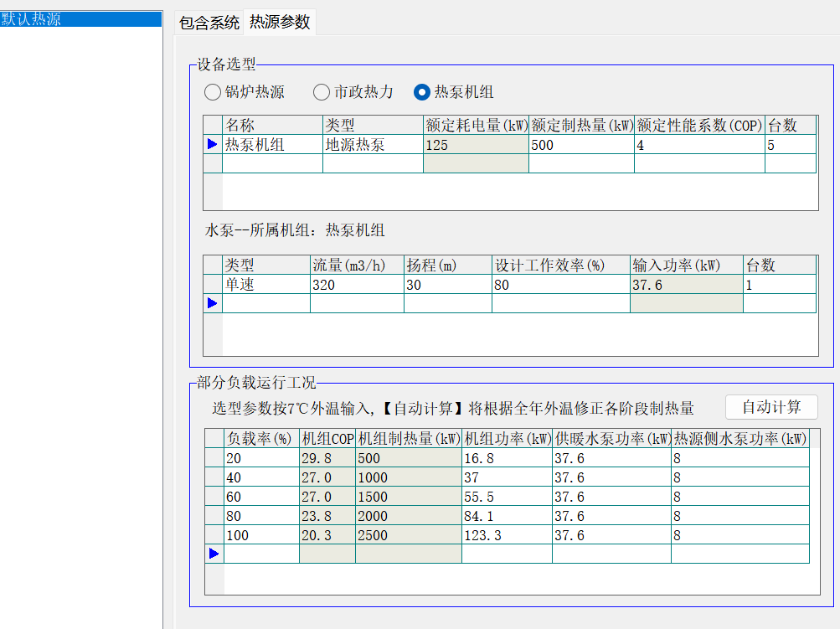Select the row header of the 60% load row
Screen dimensions: 840x629
[x=214, y=497]
